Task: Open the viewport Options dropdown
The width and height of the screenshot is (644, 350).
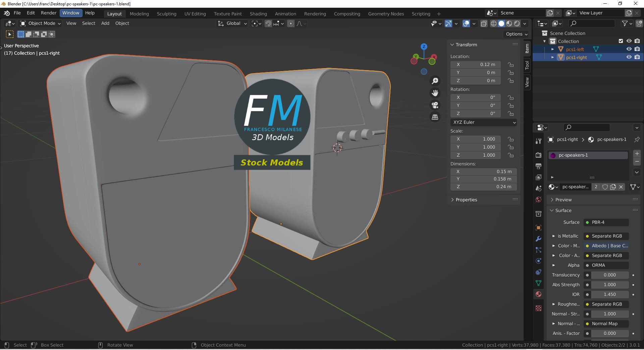Action: 517,34
